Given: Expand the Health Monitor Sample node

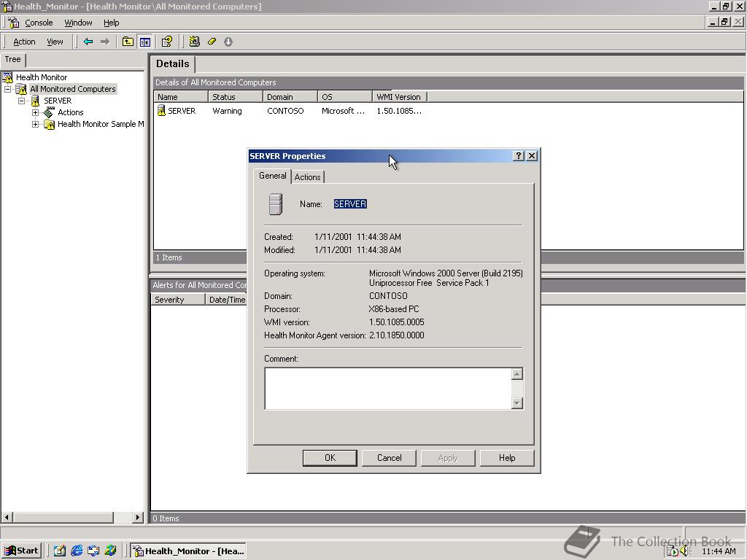Looking at the screenshot, I should coord(35,124).
